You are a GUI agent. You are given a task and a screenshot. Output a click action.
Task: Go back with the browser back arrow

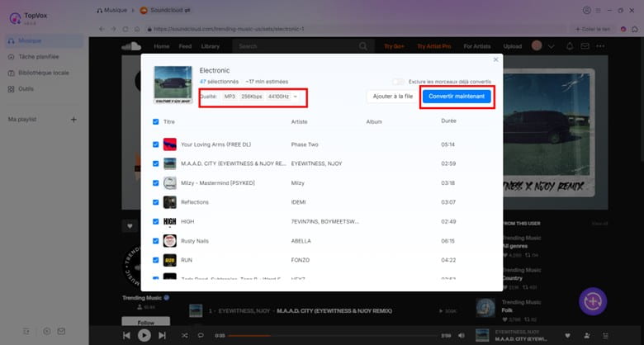point(102,29)
